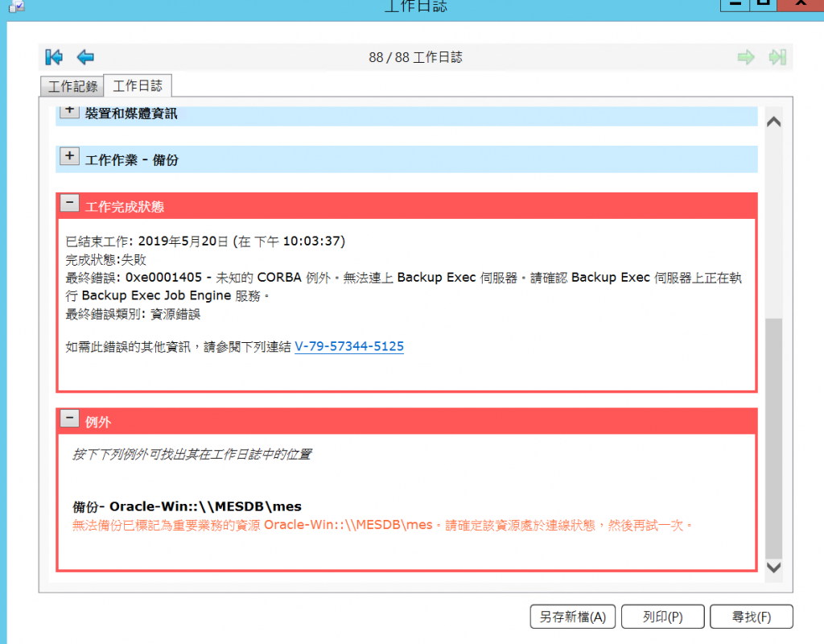Click the 另存新檔(A) button
The height and width of the screenshot is (644, 824).
(573, 616)
